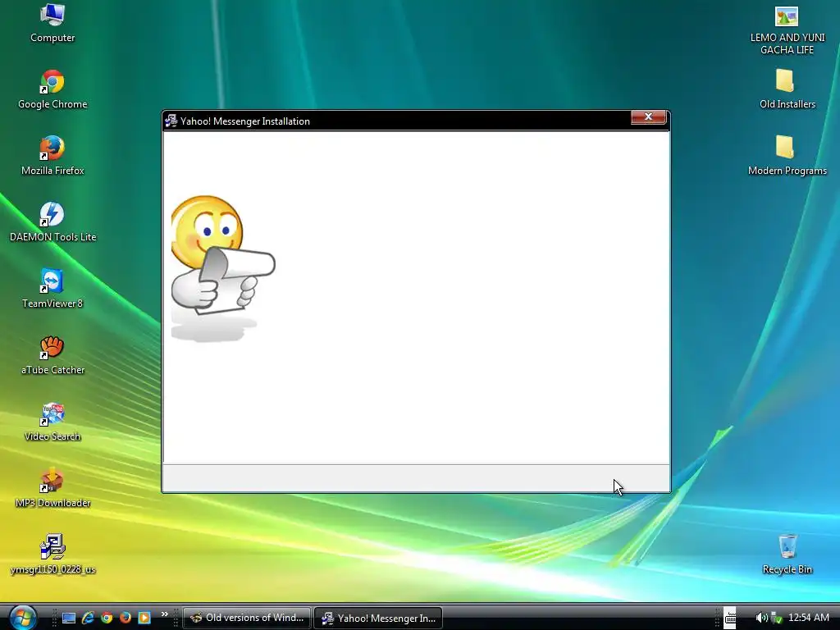Open the on-screen keyboard tray icon
This screenshot has height=630, width=840.
[x=730, y=618]
